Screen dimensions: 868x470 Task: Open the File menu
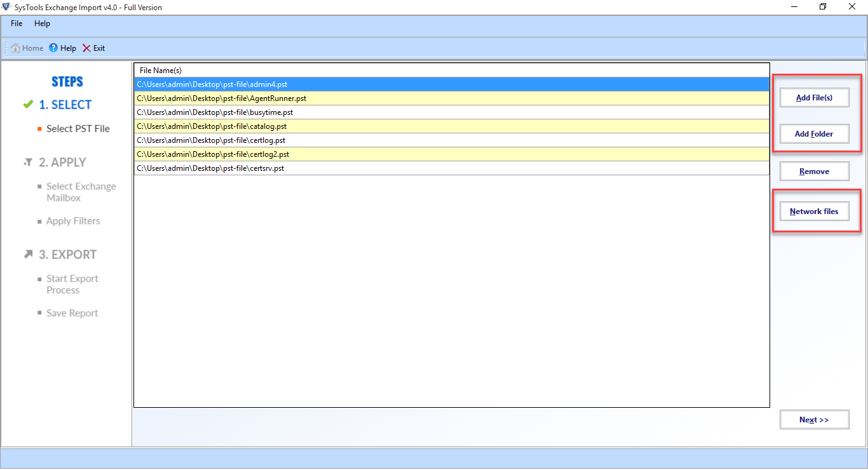17,23
